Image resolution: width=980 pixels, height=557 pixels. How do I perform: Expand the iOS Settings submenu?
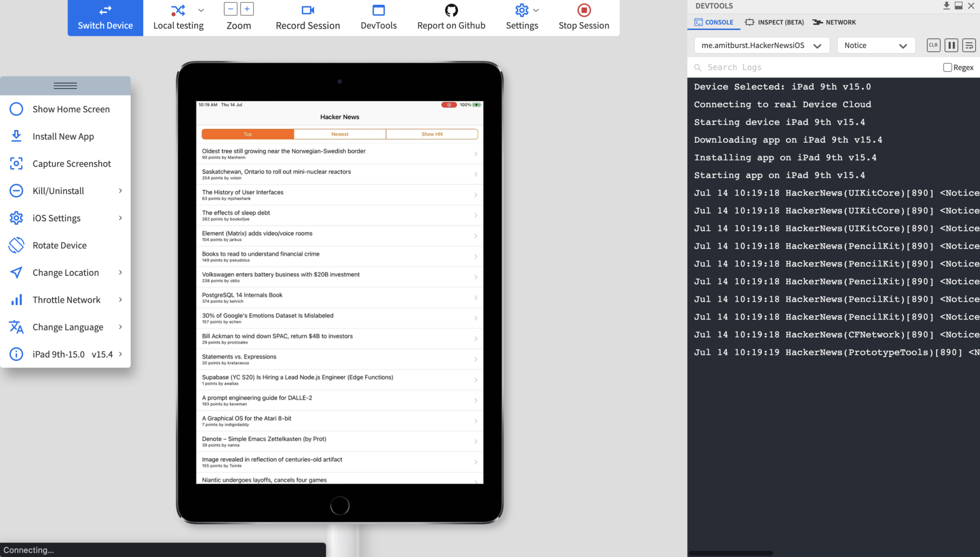[56, 218]
